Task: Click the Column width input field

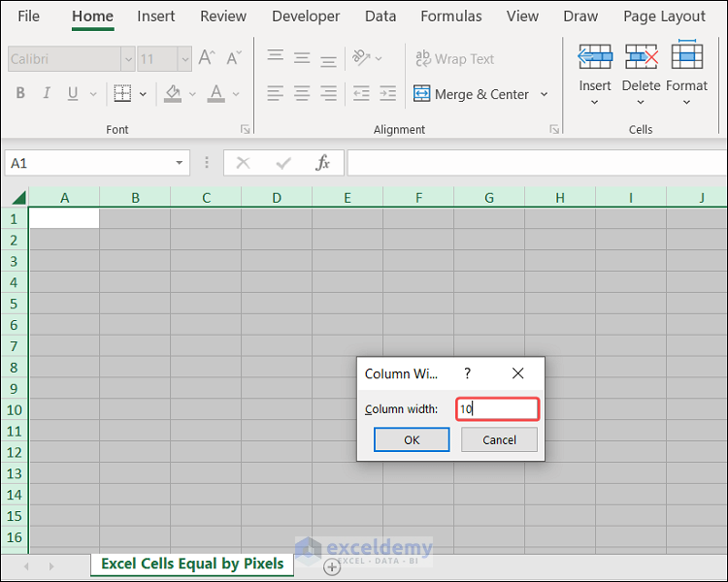Action: pos(497,409)
